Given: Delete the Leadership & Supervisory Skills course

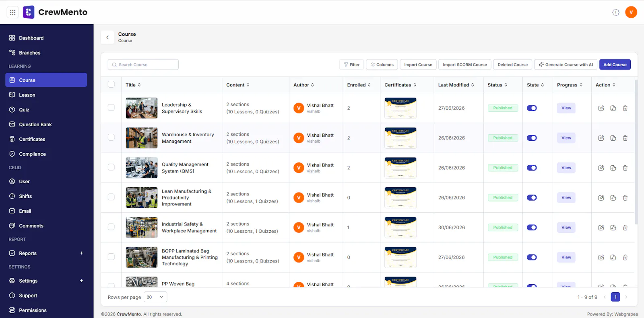Looking at the screenshot, I should (625, 108).
